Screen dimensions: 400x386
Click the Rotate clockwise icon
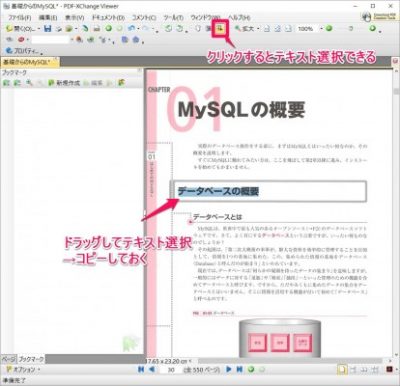tap(179, 29)
